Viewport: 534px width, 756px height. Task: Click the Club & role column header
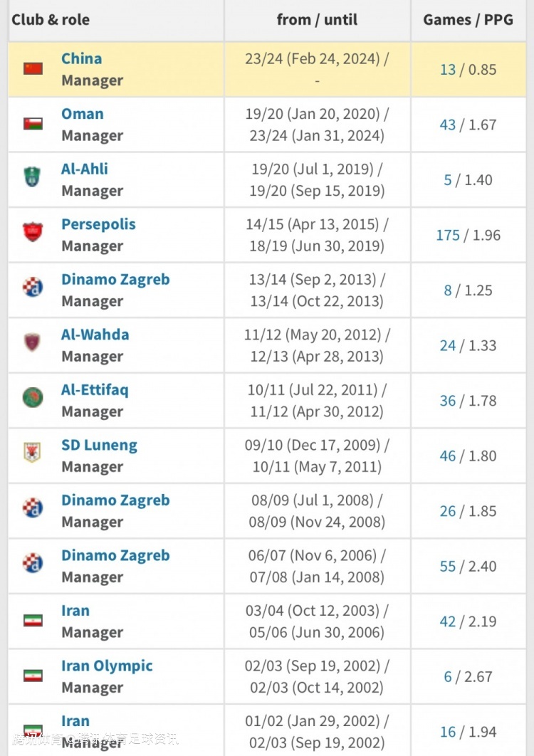click(x=51, y=20)
